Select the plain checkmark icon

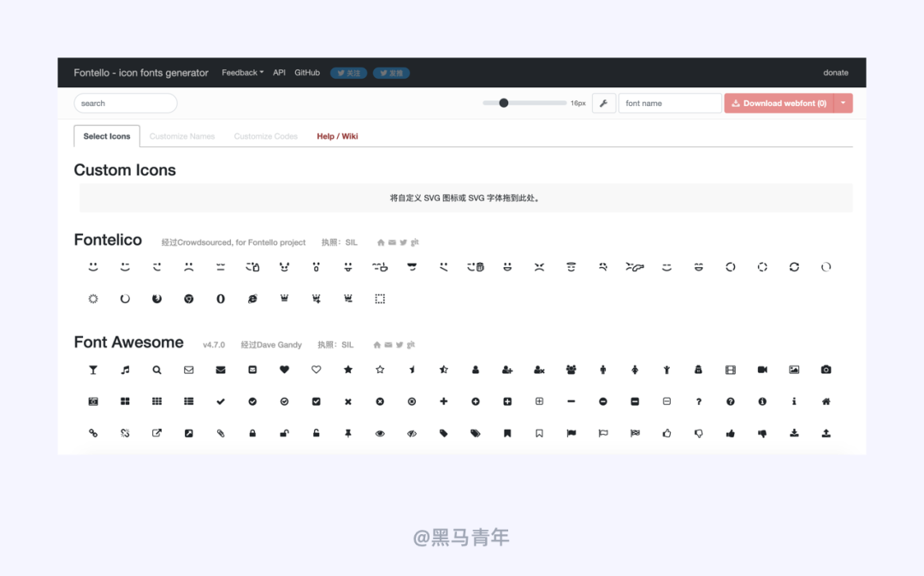[x=221, y=401]
